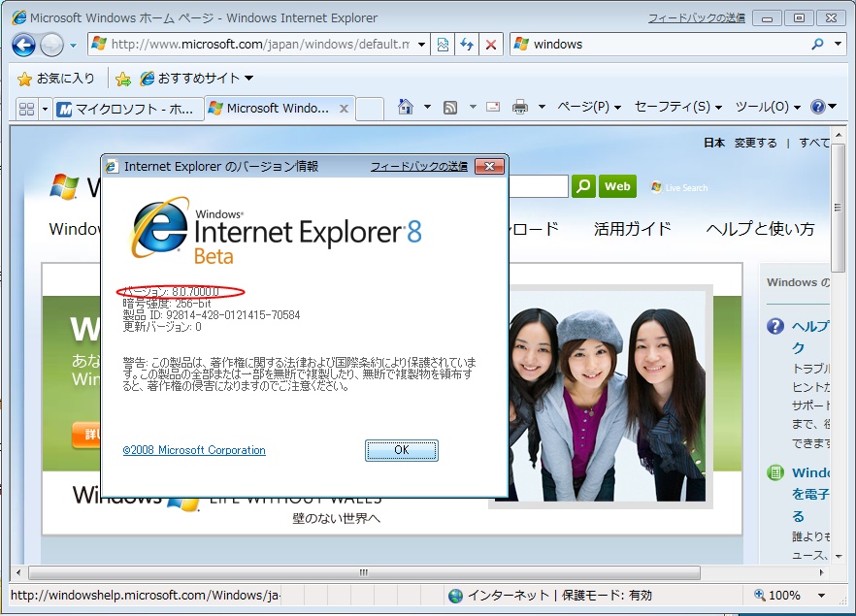Click dialog フィードバックの送信 link
Image resolution: width=856 pixels, height=616 pixels.
418,167
